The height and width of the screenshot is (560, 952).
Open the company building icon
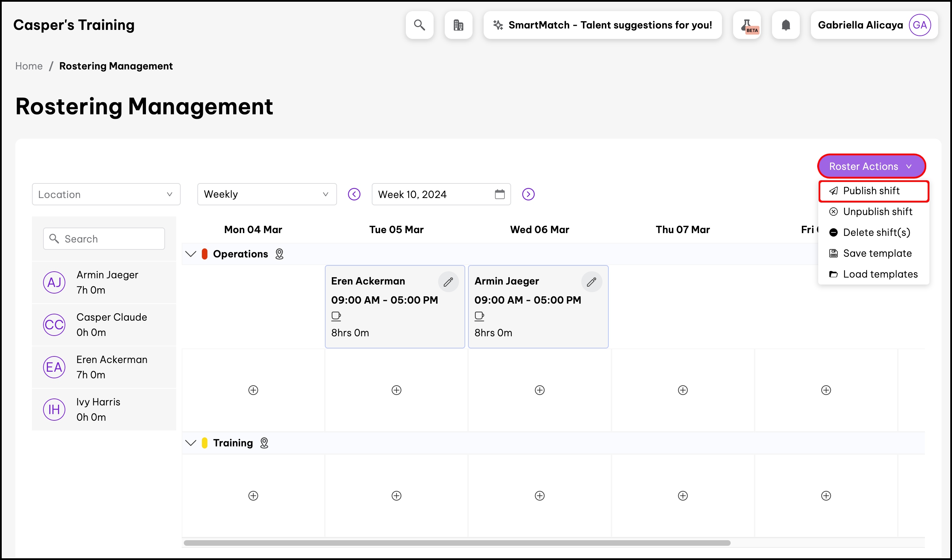[458, 25]
